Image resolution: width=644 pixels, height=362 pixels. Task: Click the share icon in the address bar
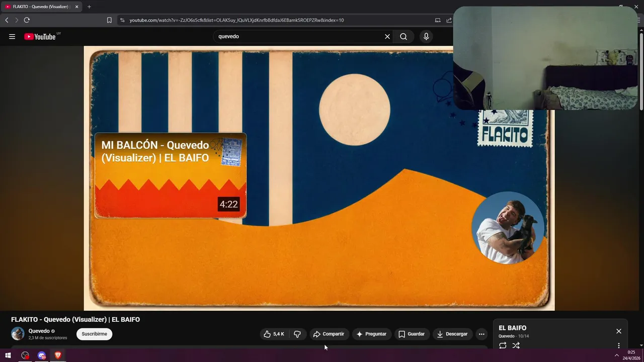click(x=449, y=20)
